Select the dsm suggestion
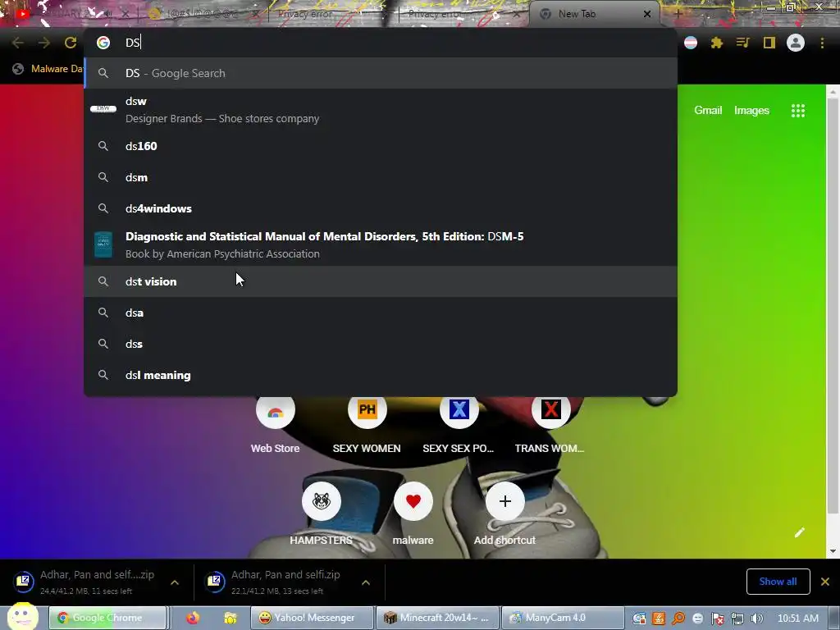The image size is (840, 630). [381, 177]
